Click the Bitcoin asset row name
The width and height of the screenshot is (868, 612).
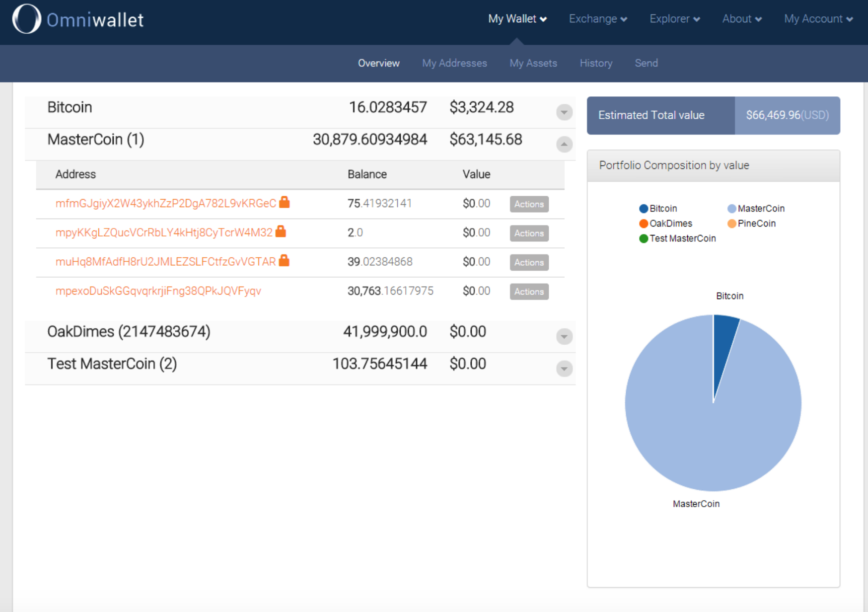(x=70, y=107)
